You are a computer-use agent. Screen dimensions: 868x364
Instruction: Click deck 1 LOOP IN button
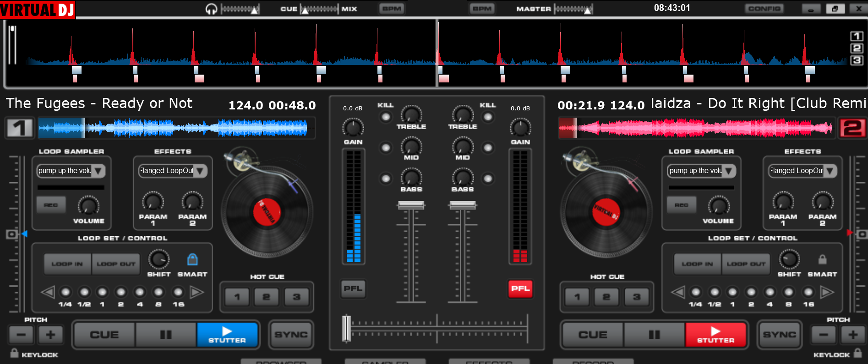pyautogui.click(x=67, y=264)
